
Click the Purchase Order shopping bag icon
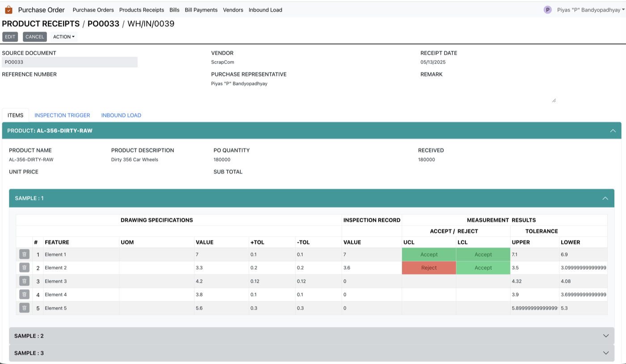[8, 10]
